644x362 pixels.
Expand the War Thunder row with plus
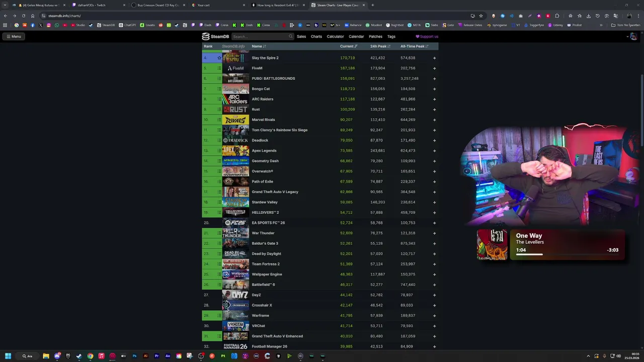[434, 233]
